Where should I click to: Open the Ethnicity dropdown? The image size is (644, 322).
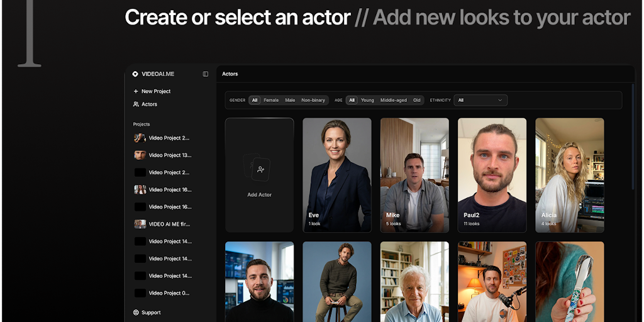[480, 100]
